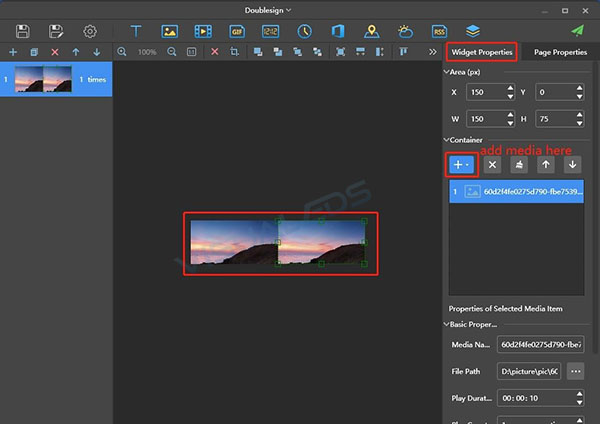
Task: Add the Weather widget
Action: pyautogui.click(x=405, y=32)
